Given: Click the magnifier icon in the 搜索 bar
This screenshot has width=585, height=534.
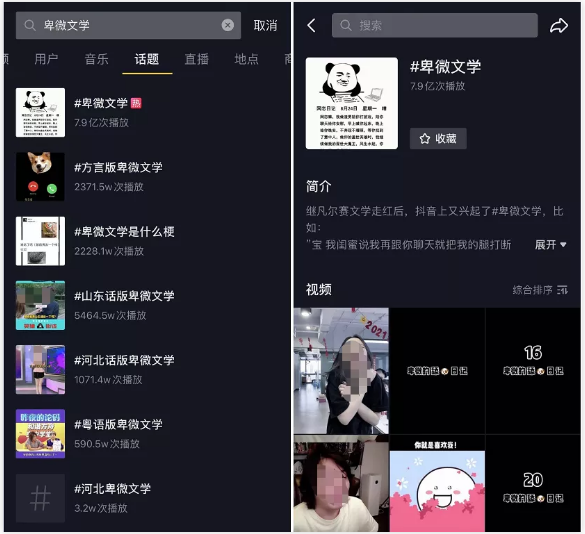Looking at the screenshot, I should (x=346, y=25).
